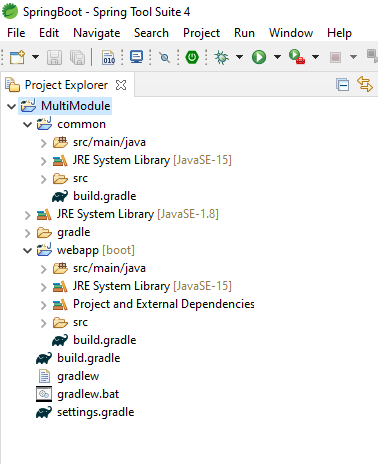Click the Save All toolbar icon

tap(78, 57)
